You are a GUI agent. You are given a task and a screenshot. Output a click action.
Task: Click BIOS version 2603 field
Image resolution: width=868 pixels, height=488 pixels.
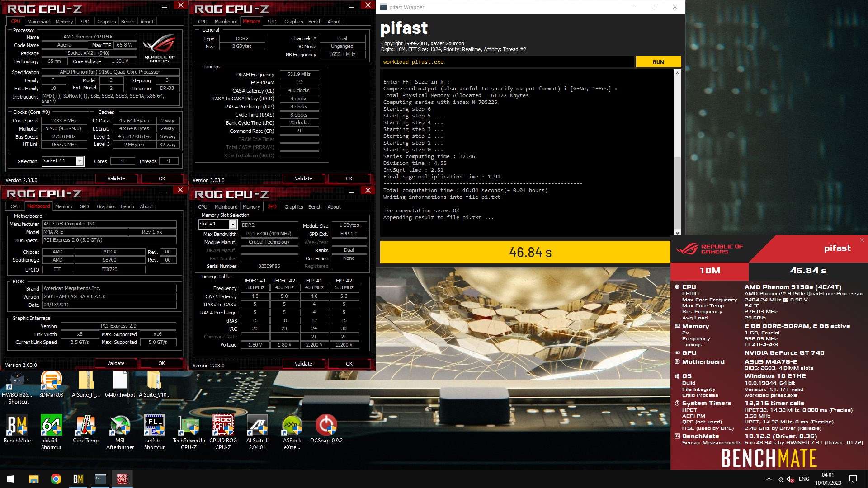[x=109, y=297]
